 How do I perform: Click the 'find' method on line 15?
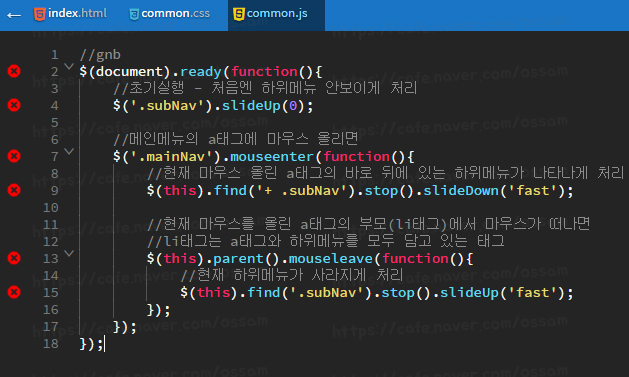pos(264,293)
